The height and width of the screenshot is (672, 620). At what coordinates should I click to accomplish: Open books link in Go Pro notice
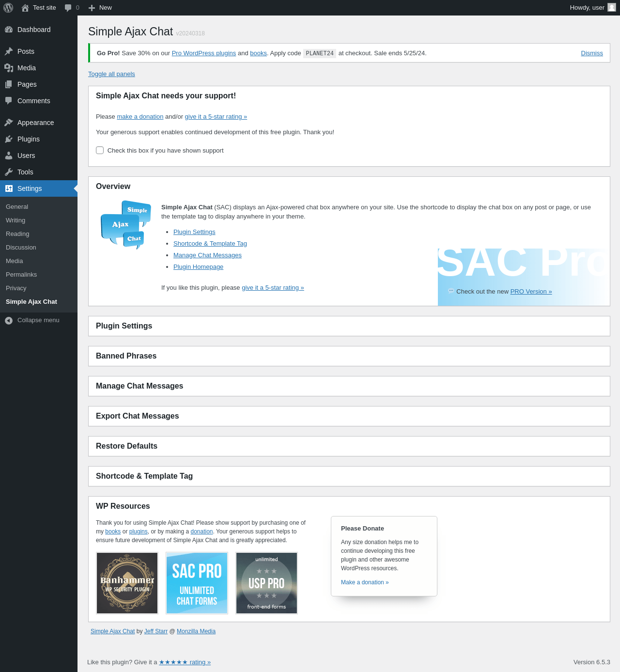point(258,53)
